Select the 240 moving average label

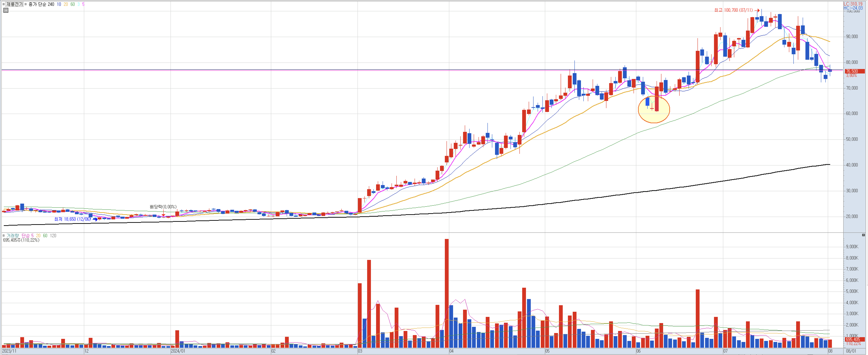[51, 4]
